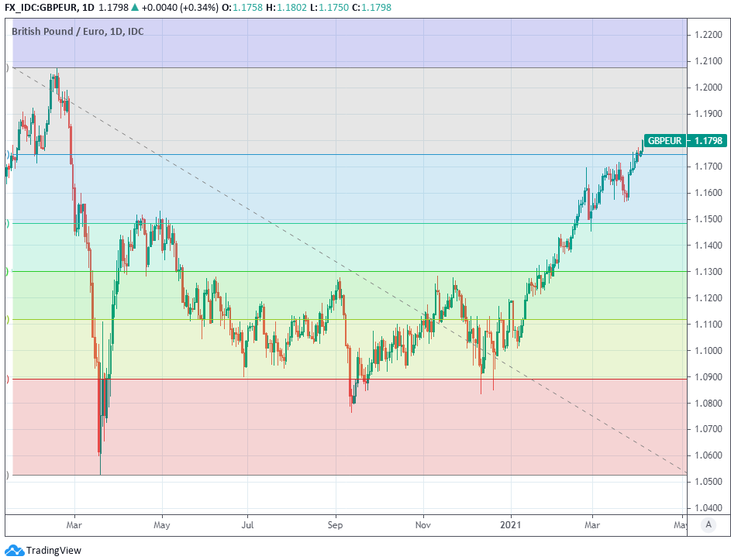
Task: Click the left-edge marker of the red Fibonacci level
Action: [8, 379]
